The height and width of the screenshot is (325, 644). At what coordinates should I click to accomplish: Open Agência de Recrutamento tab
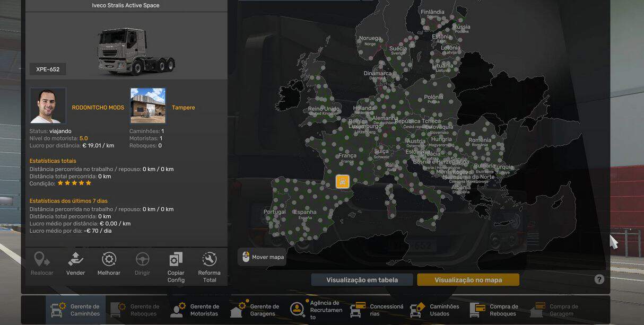(x=316, y=310)
